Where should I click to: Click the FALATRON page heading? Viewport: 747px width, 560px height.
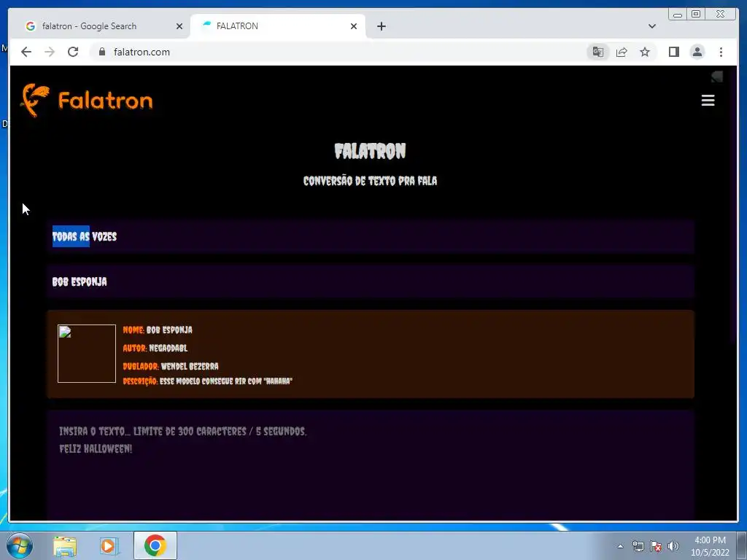pos(370,152)
